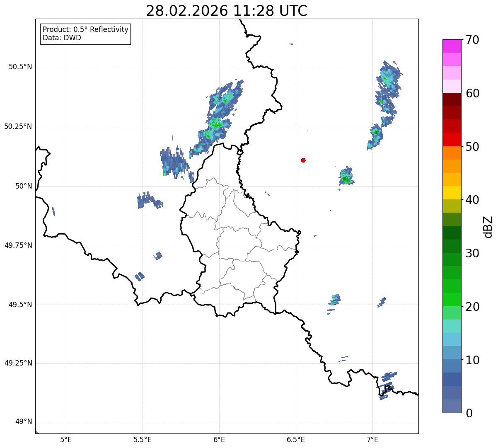Click 'Product: 0.5° Reflectivity' legend text
The image size is (498, 448).
[x=86, y=29]
